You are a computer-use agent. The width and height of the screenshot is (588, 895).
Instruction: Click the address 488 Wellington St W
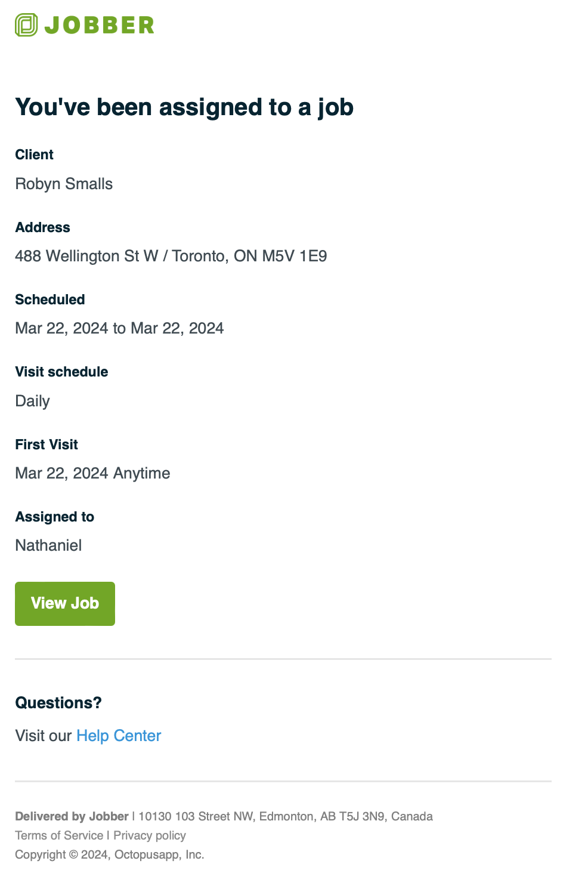(x=171, y=255)
